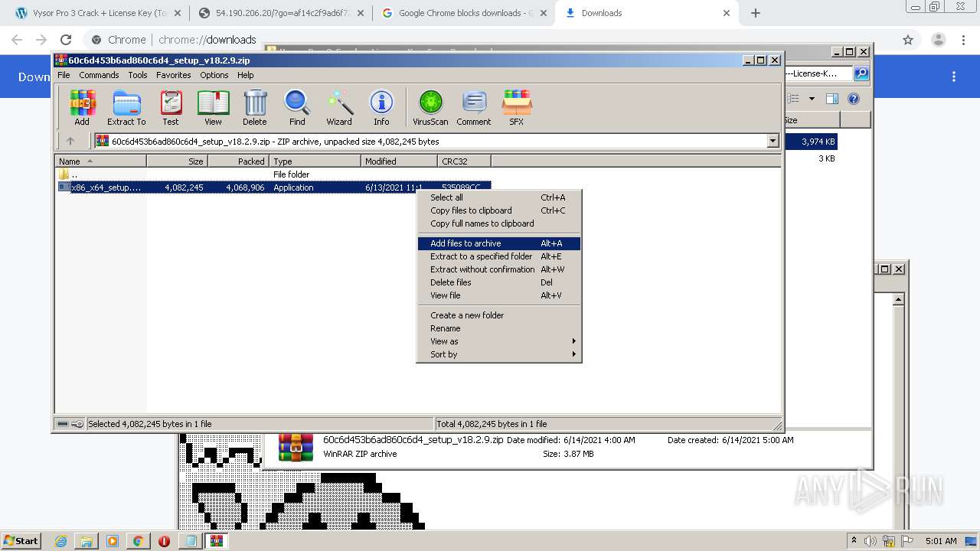Click the SFX toolbar icon
980x551 pixels.
tap(517, 107)
